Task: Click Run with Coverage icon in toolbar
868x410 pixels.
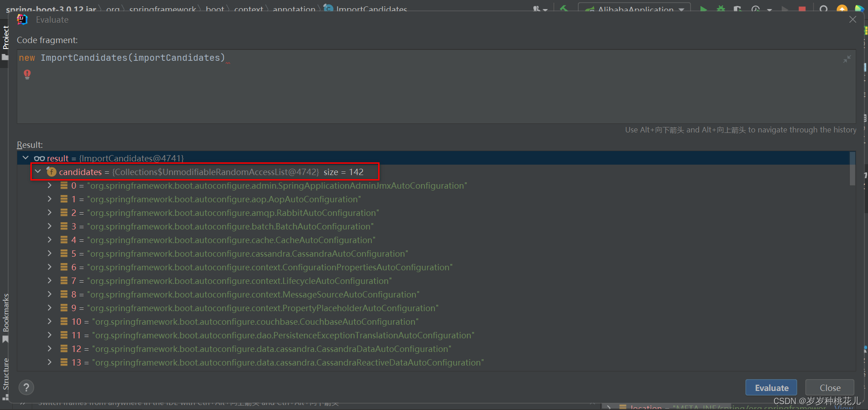Action: pos(738,9)
